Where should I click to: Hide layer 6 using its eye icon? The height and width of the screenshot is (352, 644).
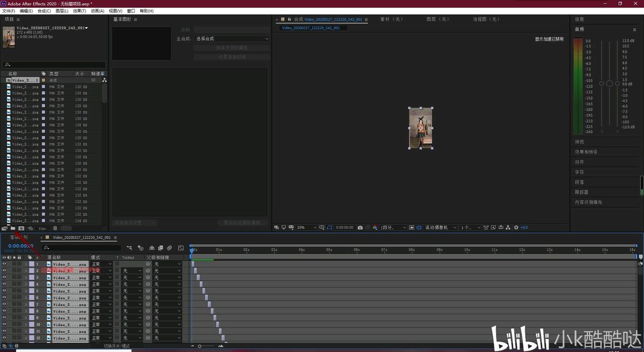4,298
